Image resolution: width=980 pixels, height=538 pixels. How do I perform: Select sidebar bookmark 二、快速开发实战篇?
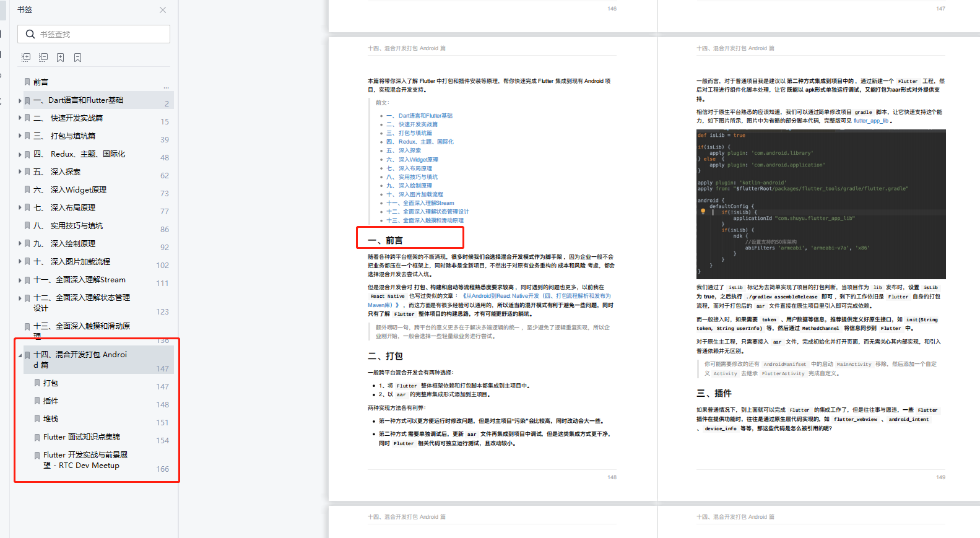coord(68,118)
